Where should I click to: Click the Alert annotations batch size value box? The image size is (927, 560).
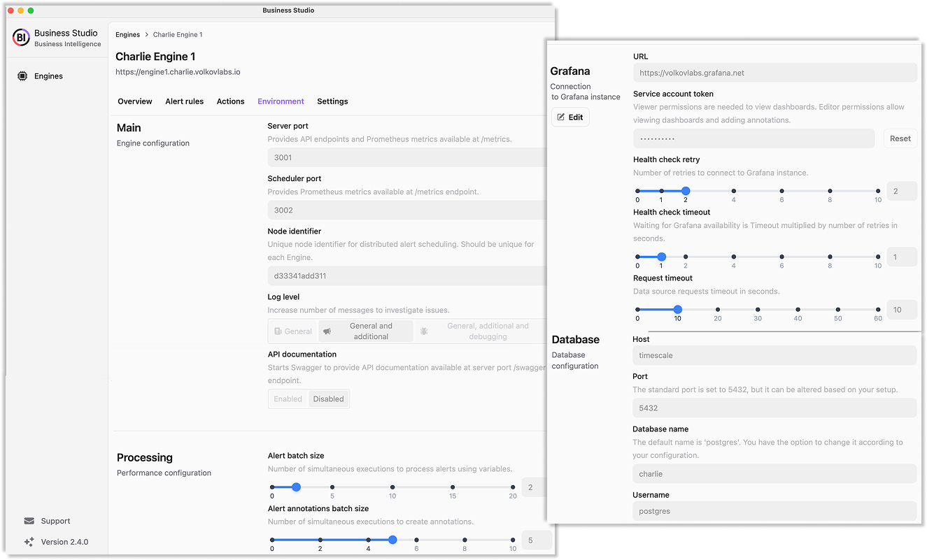point(537,540)
